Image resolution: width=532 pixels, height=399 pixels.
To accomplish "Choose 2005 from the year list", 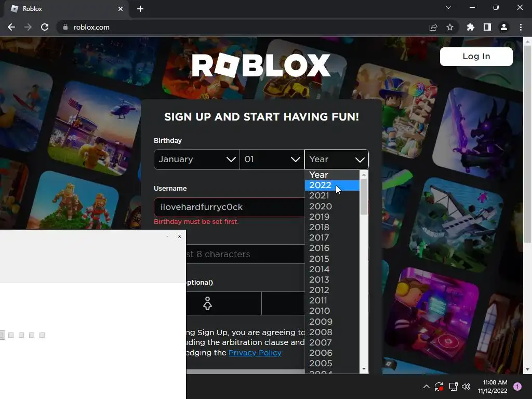I will [x=332, y=363].
